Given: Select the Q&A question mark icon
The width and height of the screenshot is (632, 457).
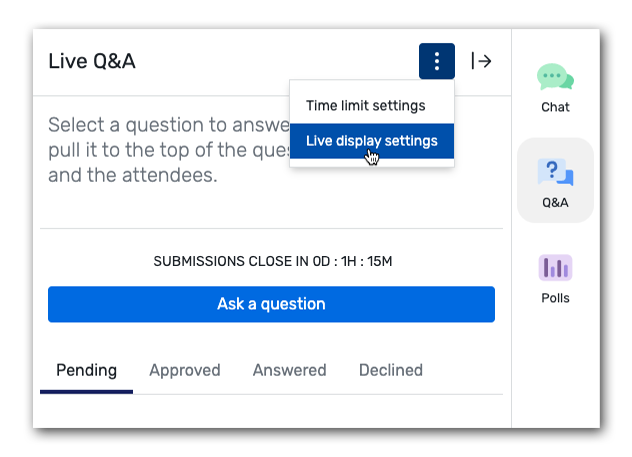Looking at the screenshot, I should pyautogui.click(x=555, y=171).
